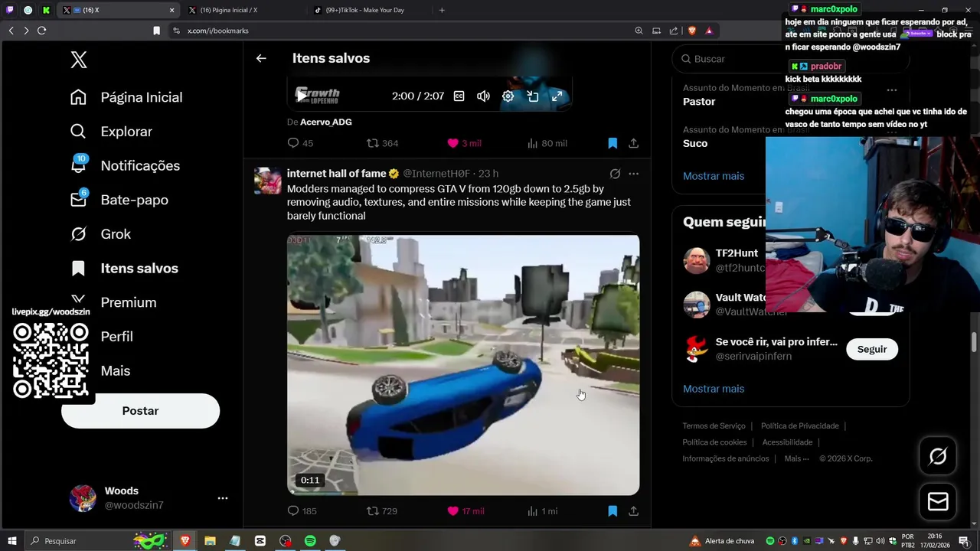Open floating Grok button

click(938, 457)
